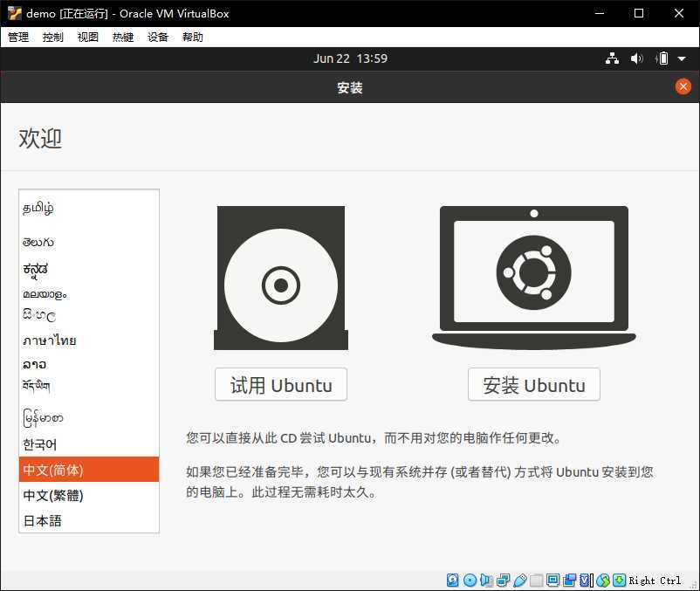Click the Ubuntu wired network tray icon
The width and height of the screenshot is (700, 591).
pos(612,58)
